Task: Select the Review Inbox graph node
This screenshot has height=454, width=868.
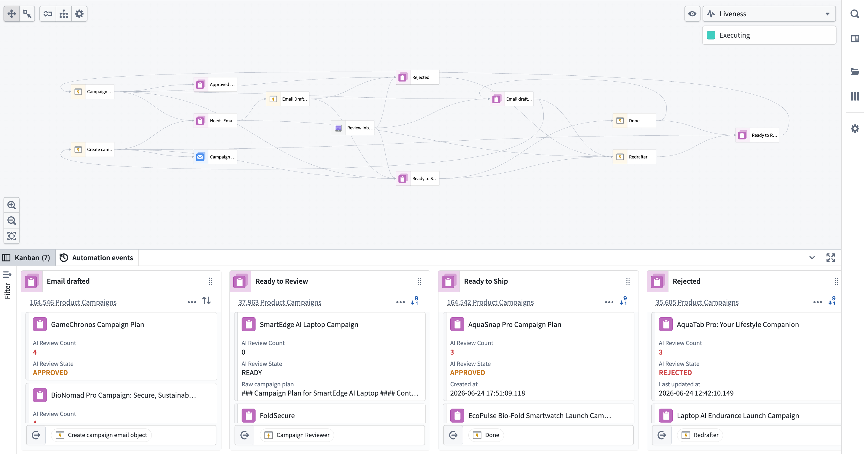Action: [x=352, y=128]
